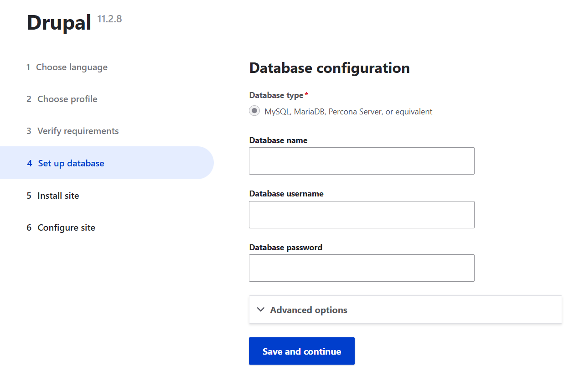
Task: Open the Advanced options section title
Action: (x=309, y=310)
